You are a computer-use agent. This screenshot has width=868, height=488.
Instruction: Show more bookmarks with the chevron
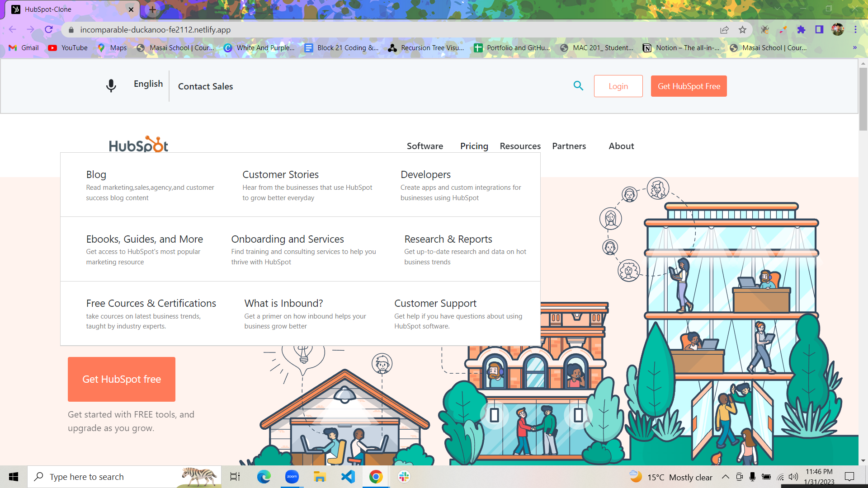pyautogui.click(x=854, y=48)
